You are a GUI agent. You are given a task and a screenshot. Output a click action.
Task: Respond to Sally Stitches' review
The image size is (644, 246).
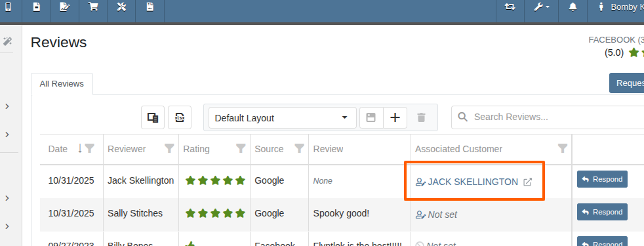point(602,212)
